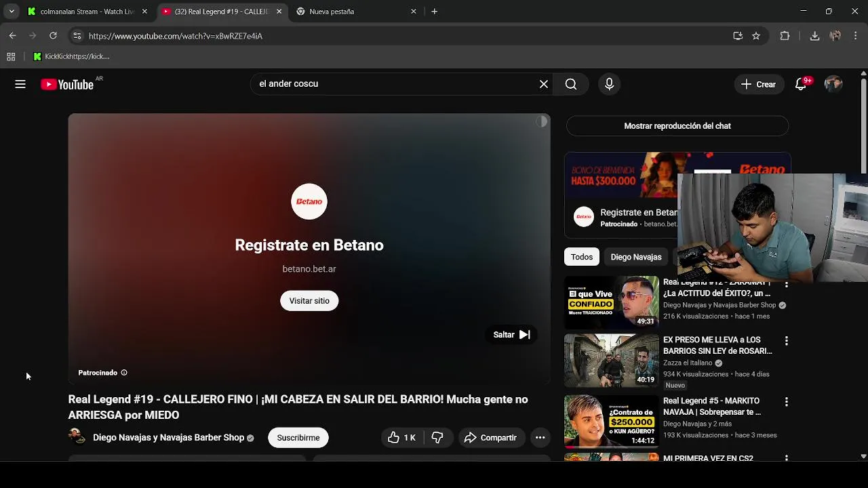The height and width of the screenshot is (488, 868).
Task: Go back with the browser back arrow
Action: tap(12, 36)
